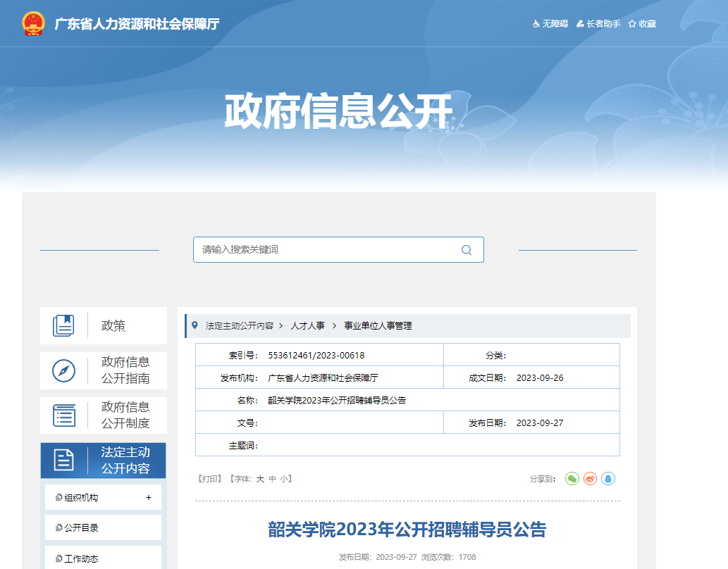Share the page to QQ

click(x=607, y=479)
